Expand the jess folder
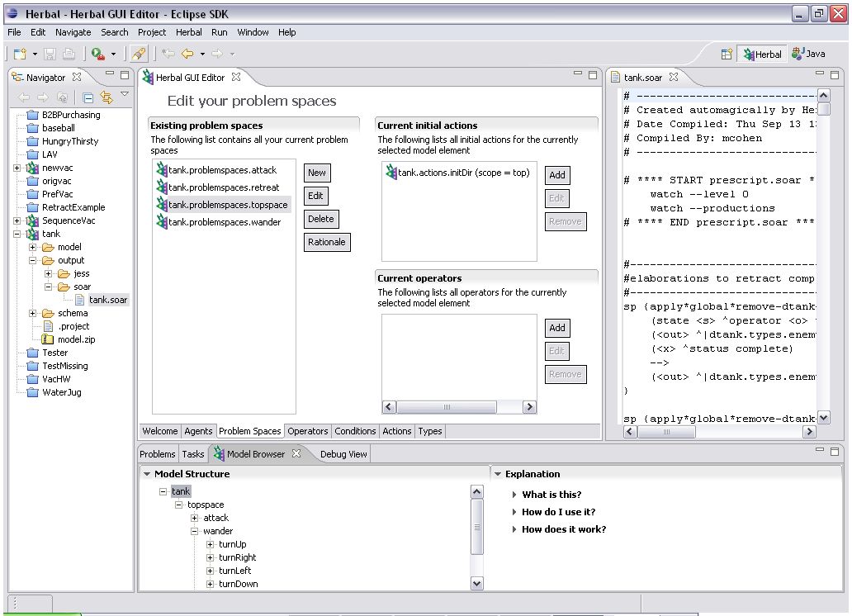The height and width of the screenshot is (616, 852). [x=49, y=273]
